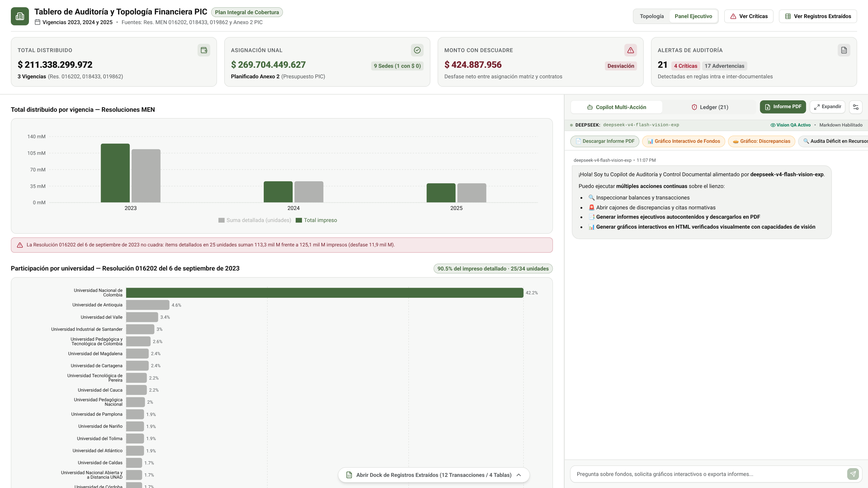
Task: Click the 2025 gray Suma detallada bar
Action: click(x=472, y=193)
